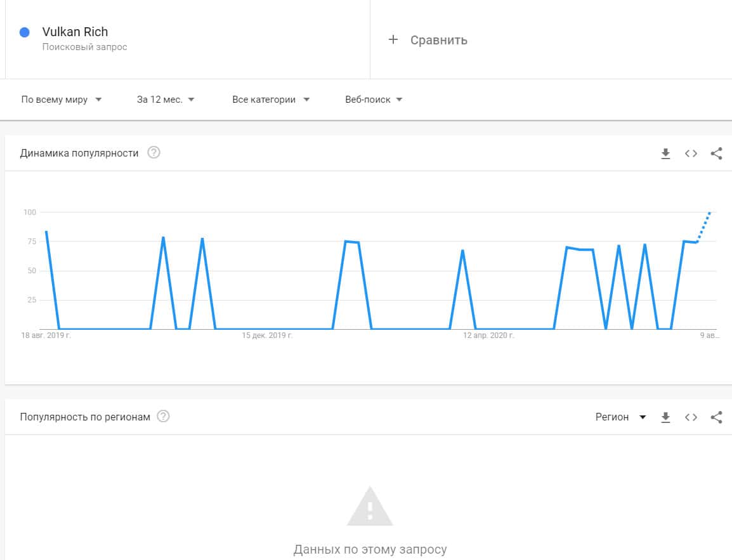
Task: Open embed code for Популярность по регионам
Action: 691,417
